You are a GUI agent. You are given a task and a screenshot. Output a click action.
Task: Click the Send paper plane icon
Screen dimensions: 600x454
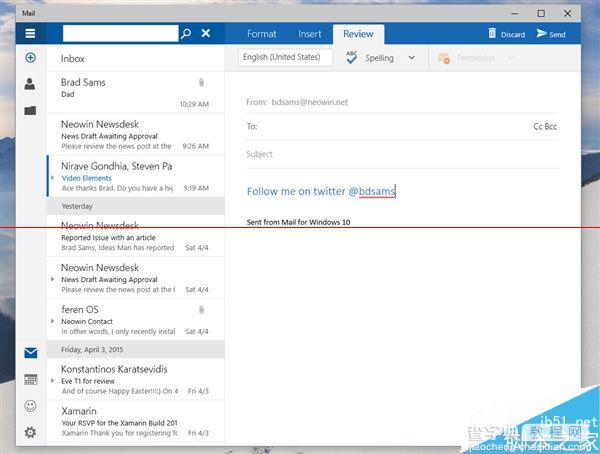pos(541,33)
